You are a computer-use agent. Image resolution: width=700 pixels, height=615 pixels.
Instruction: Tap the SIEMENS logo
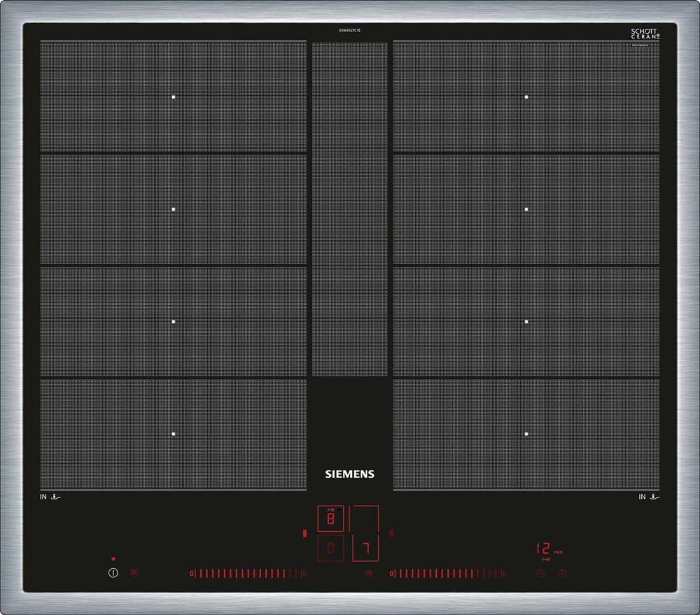pyautogui.click(x=349, y=474)
